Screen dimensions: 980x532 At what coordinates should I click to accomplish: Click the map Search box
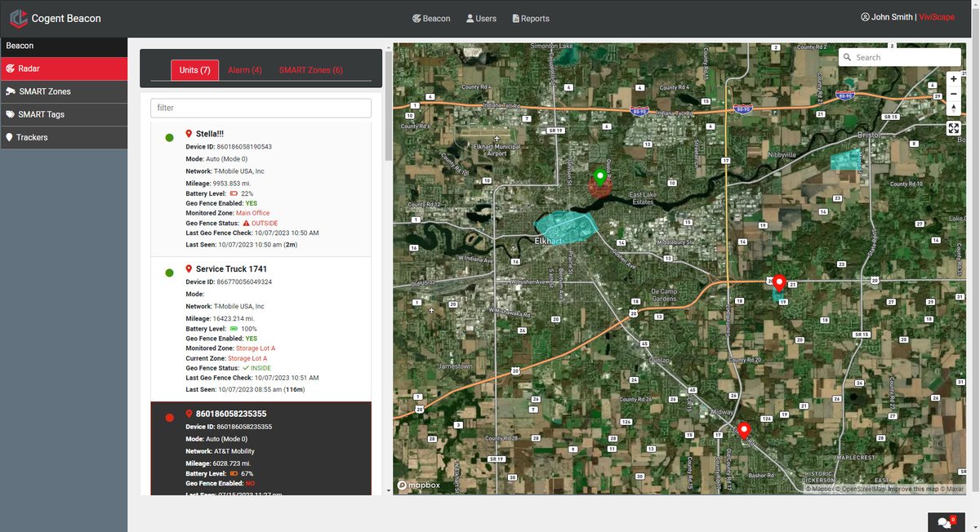pyautogui.click(x=900, y=57)
